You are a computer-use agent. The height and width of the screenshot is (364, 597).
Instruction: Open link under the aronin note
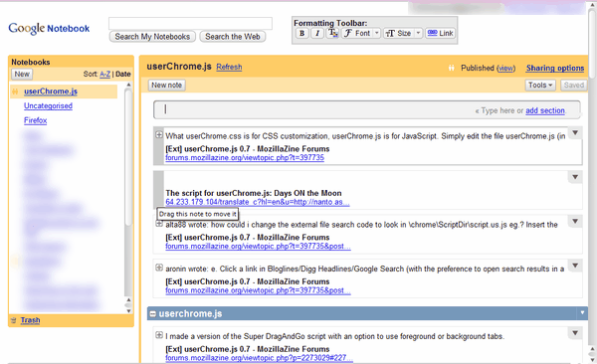click(258, 290)
